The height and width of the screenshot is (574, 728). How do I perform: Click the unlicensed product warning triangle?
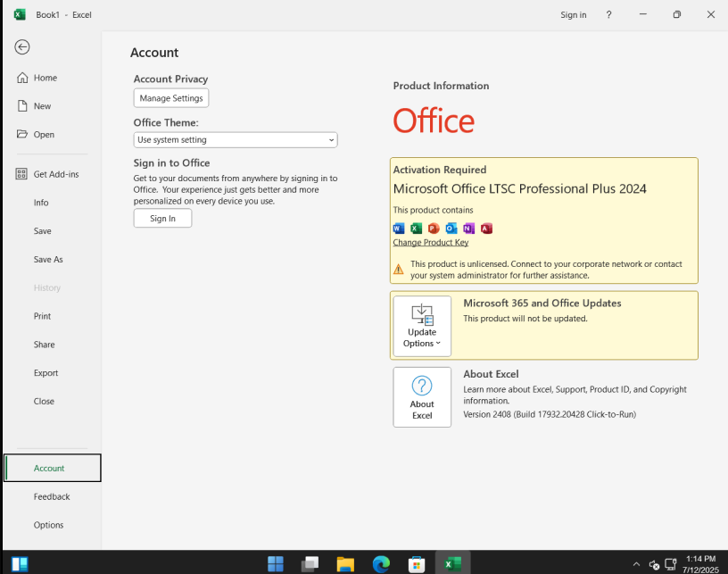(x=399, y=270)
